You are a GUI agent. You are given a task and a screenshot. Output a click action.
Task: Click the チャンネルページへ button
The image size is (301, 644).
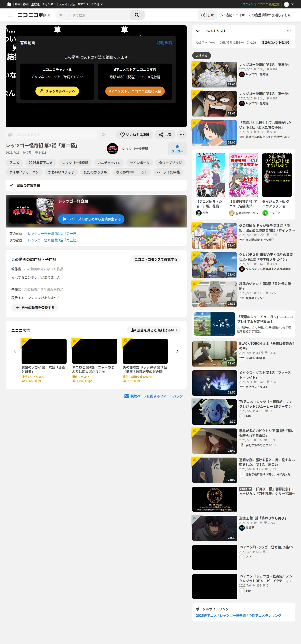coord(57,91)
